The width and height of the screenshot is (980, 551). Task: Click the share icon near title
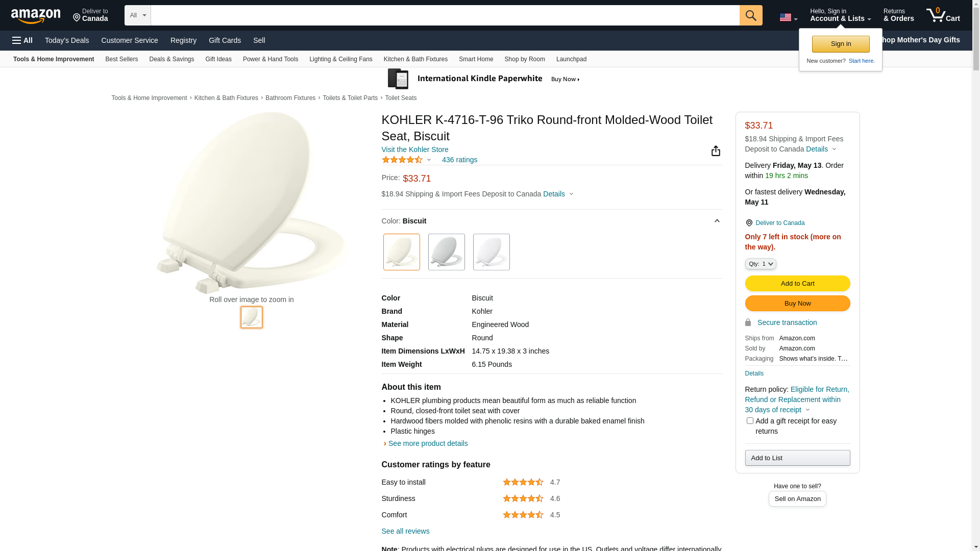[x=716, y=151]
